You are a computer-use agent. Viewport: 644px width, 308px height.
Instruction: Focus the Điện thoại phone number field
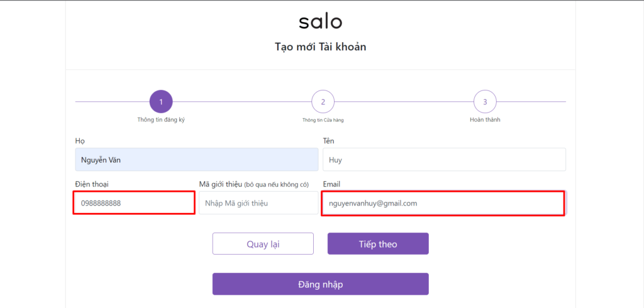(x=134, y=204)
